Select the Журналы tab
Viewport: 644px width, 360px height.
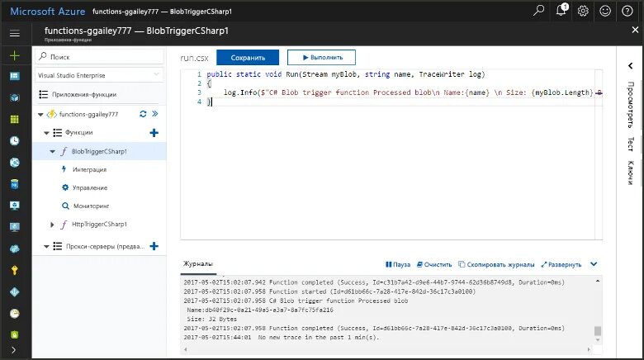(198, 264)
